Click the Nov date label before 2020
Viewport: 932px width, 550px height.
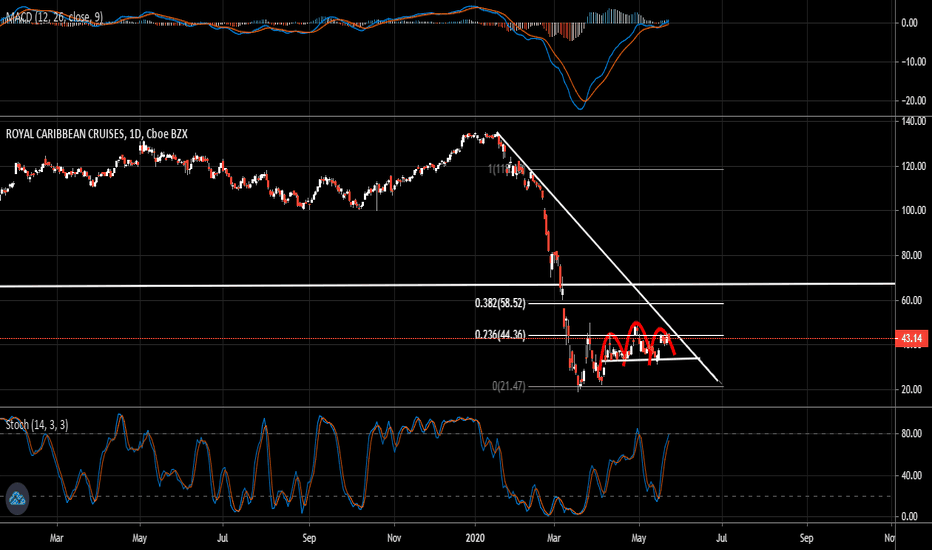(394, 538)
